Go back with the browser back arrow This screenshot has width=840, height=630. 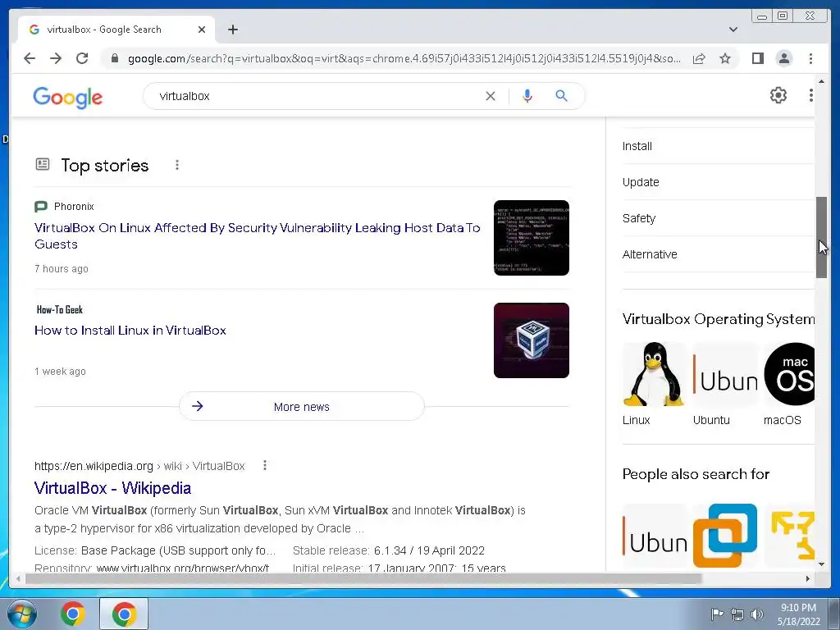[x=30, y=58]
